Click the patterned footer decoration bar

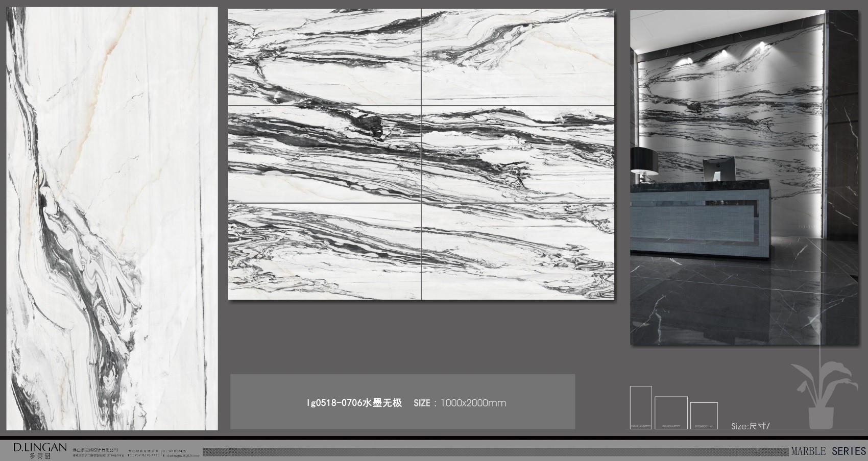pos(495,452)
